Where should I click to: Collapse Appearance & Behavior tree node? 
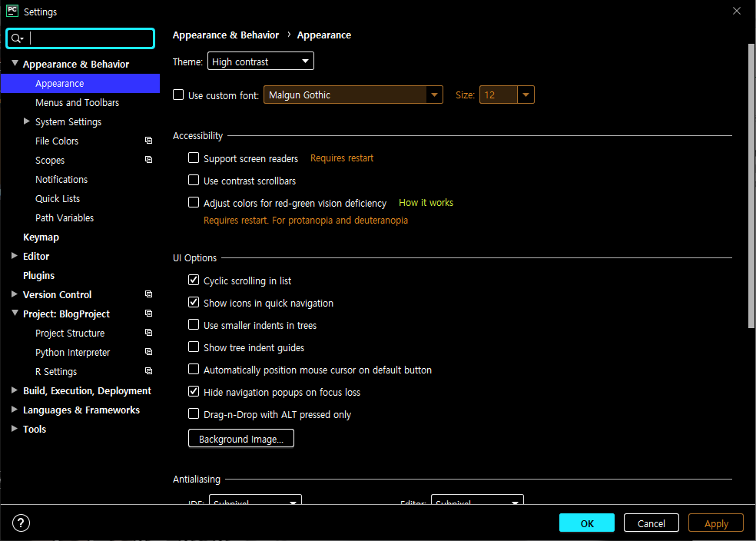(x=15, y=63)
